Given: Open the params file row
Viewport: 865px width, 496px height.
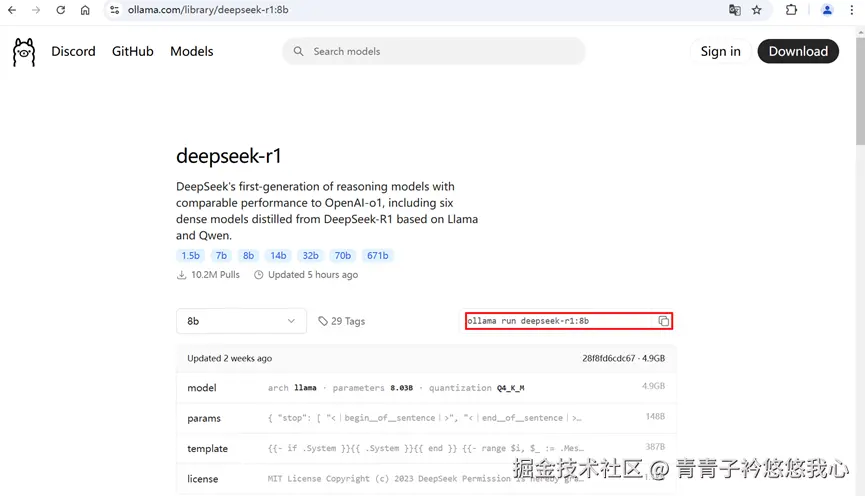Looking at the screenshot, I should tap(426, 418).
